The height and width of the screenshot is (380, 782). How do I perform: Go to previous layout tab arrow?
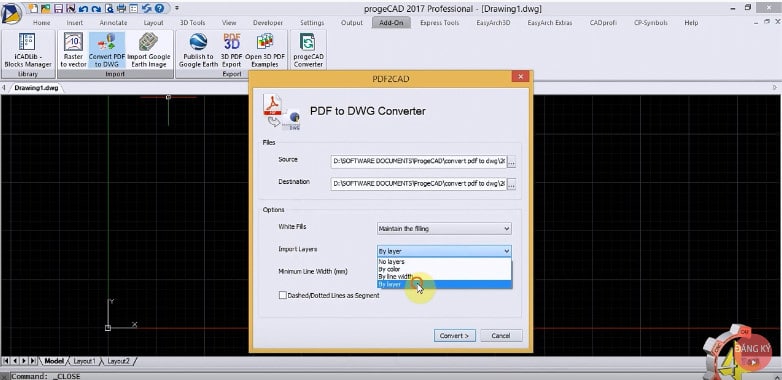(x=15, y=361)
